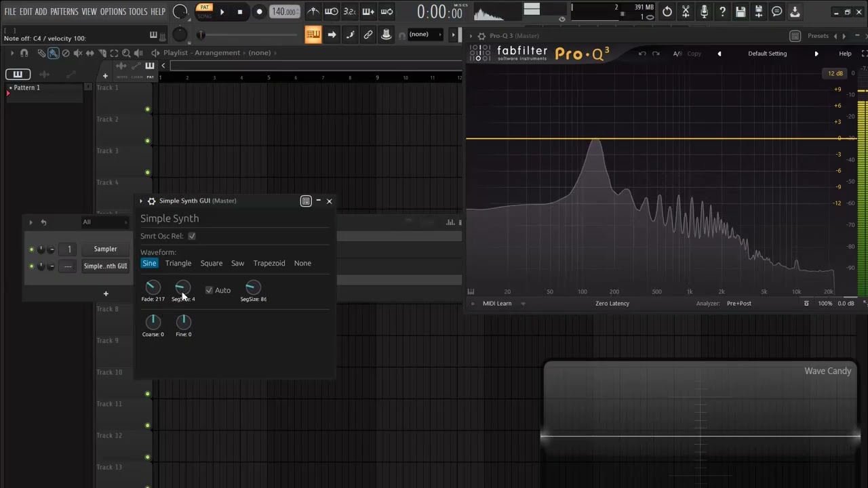Arm the record button

coord(259,12)
